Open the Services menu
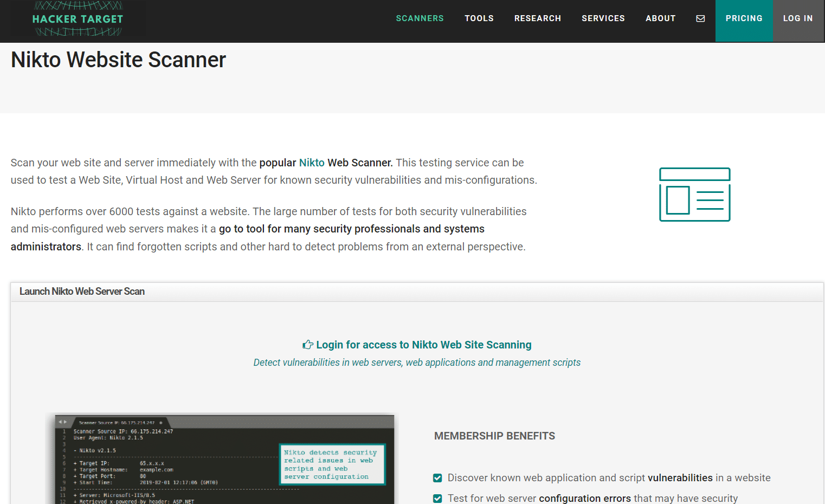825x504 pixels. 603,18
